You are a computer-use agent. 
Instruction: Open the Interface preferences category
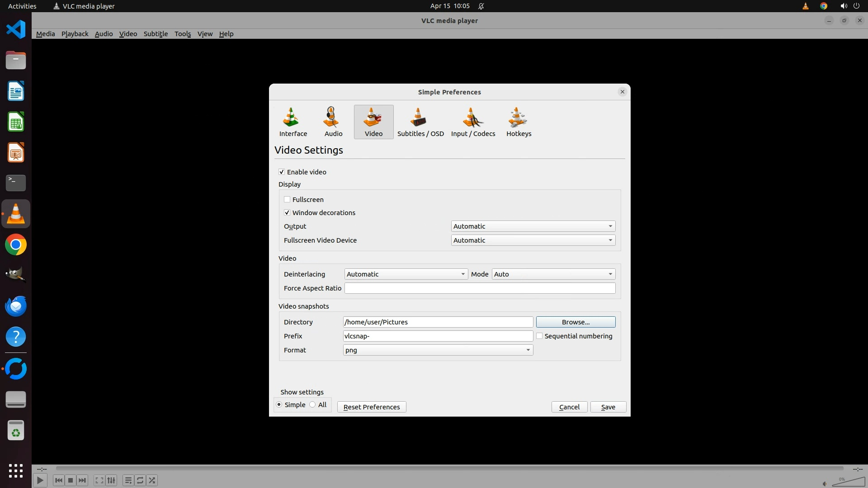[x=293, y=122]
